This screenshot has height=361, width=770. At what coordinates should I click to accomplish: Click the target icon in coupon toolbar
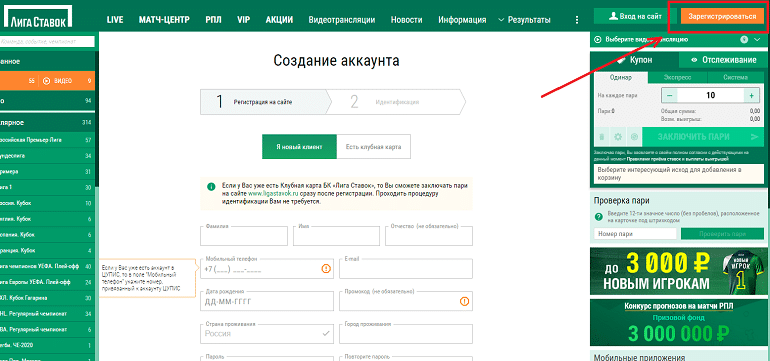(634, 137)
